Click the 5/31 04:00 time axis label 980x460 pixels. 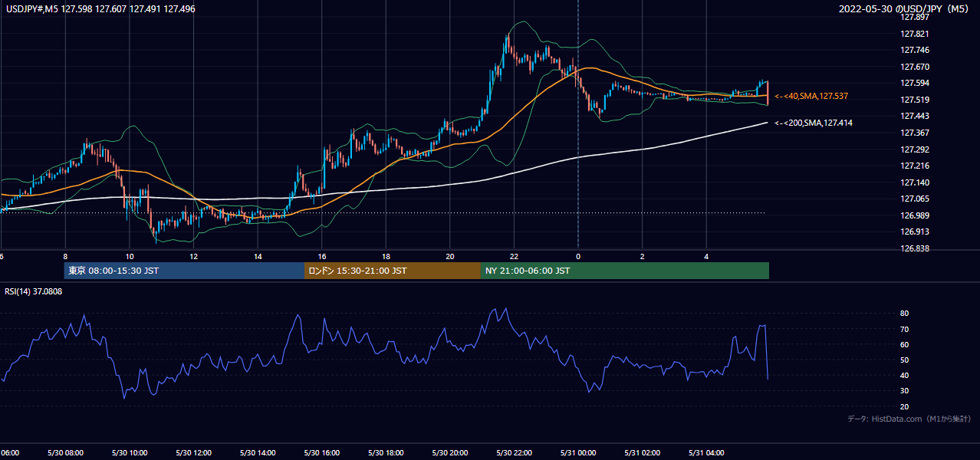[705, 453]
